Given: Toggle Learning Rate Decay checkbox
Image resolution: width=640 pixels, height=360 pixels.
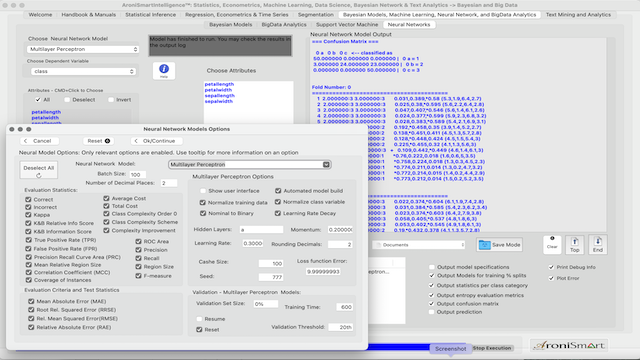Looking at the screenshot, I should (278, 213).
